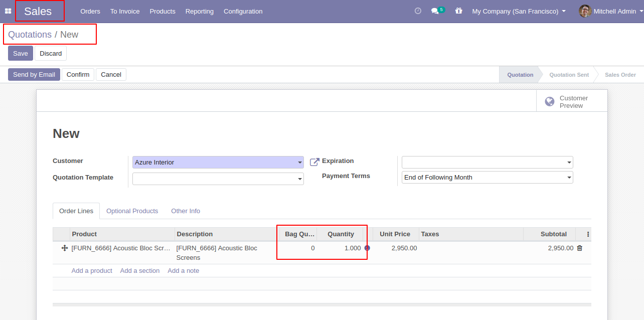Sort by the Description column header
644x320 pixels.
pos(226,234)
